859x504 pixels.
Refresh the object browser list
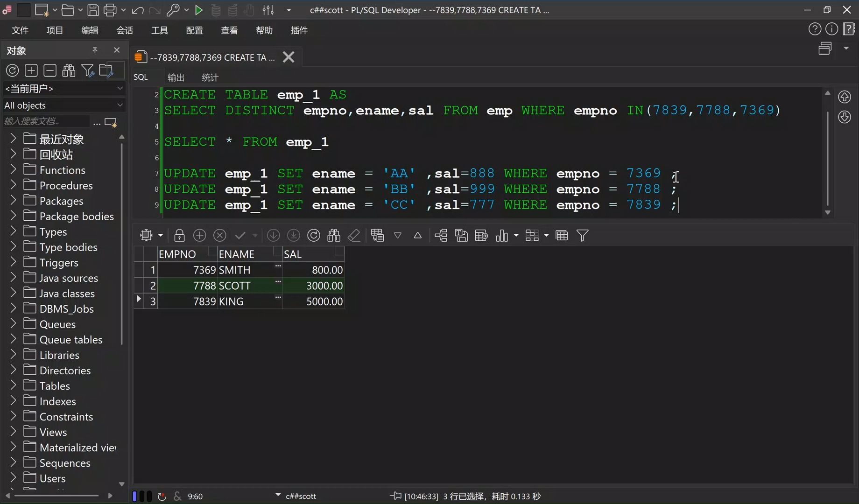[x=12, y=70]
